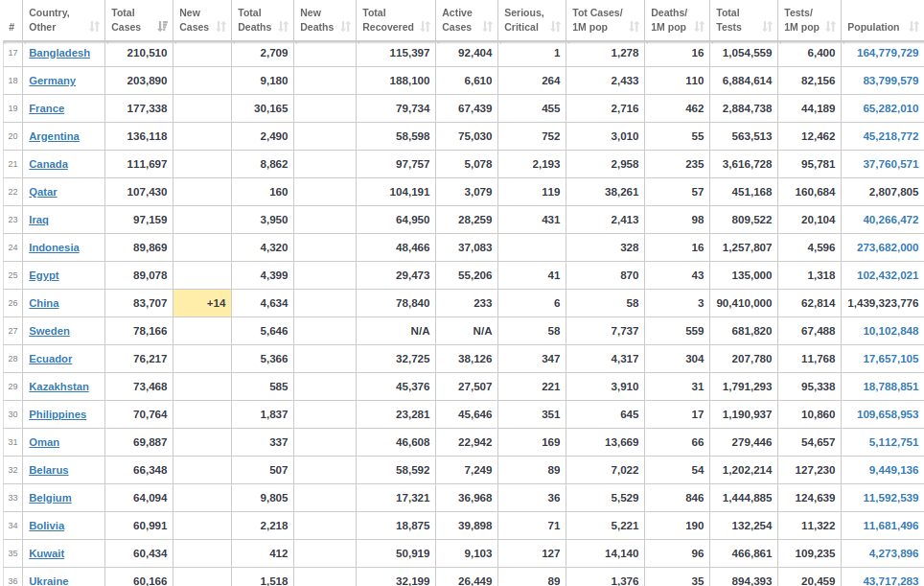Sort by New Deaths column arrow icon
The image size is (924, 586).
click(x=346, y=27)
